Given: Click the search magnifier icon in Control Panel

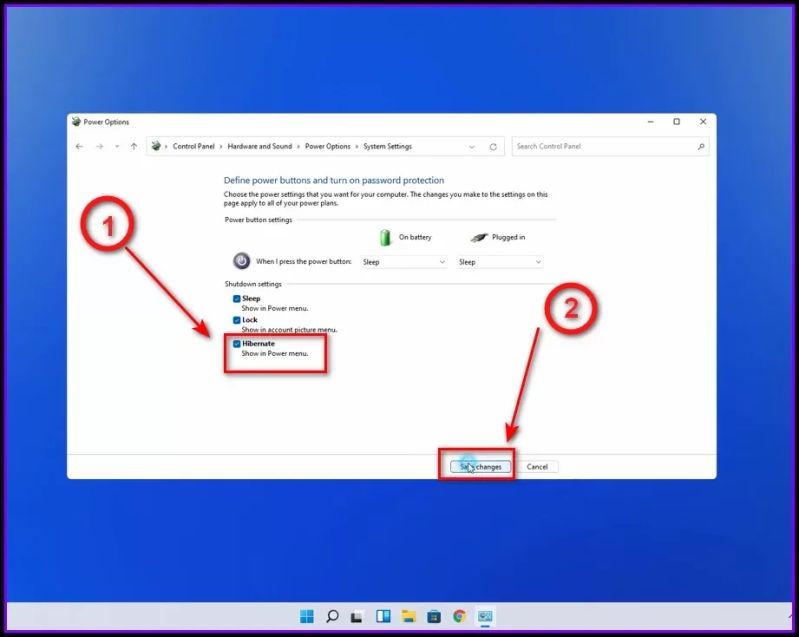Looking at the screenshot, I should point(701,147).
